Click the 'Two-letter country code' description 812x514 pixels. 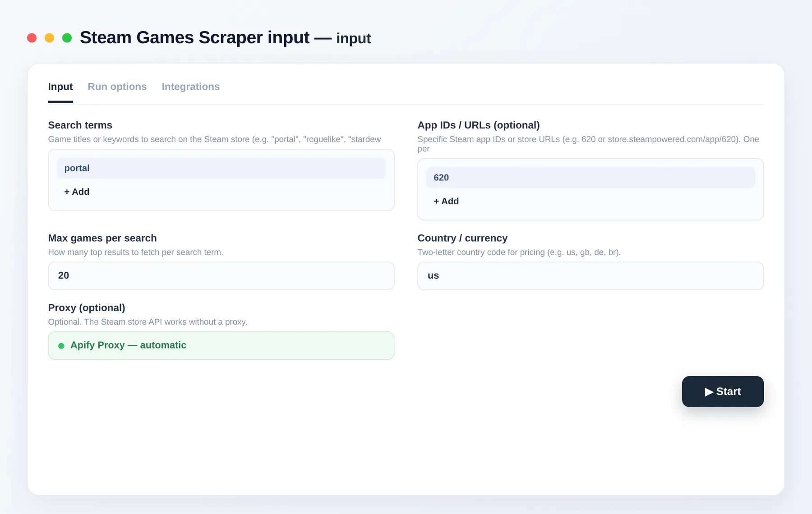(519, 252)
